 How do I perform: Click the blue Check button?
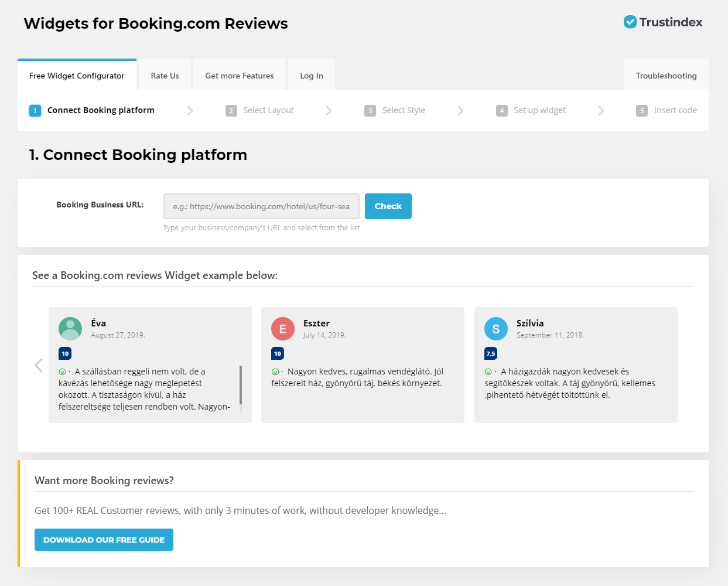click(388, 206)
